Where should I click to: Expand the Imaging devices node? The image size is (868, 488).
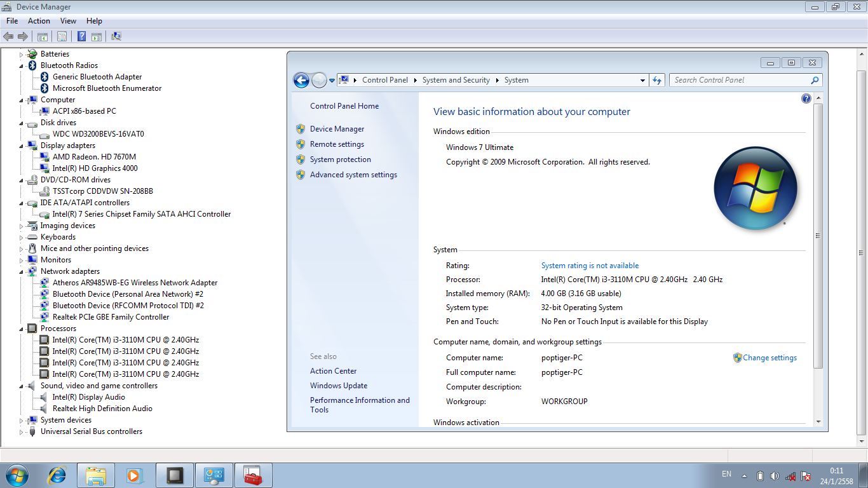(x=21, y=226)
